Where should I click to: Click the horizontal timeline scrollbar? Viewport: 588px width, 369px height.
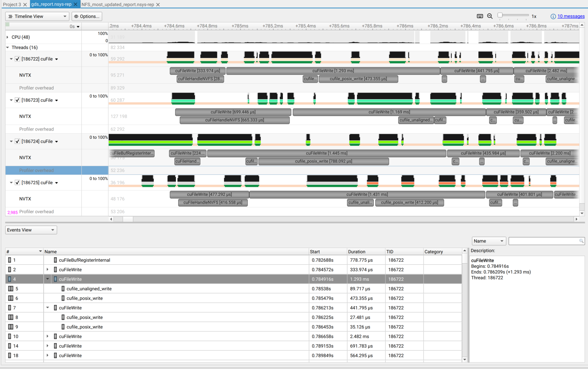click(128, 219)
